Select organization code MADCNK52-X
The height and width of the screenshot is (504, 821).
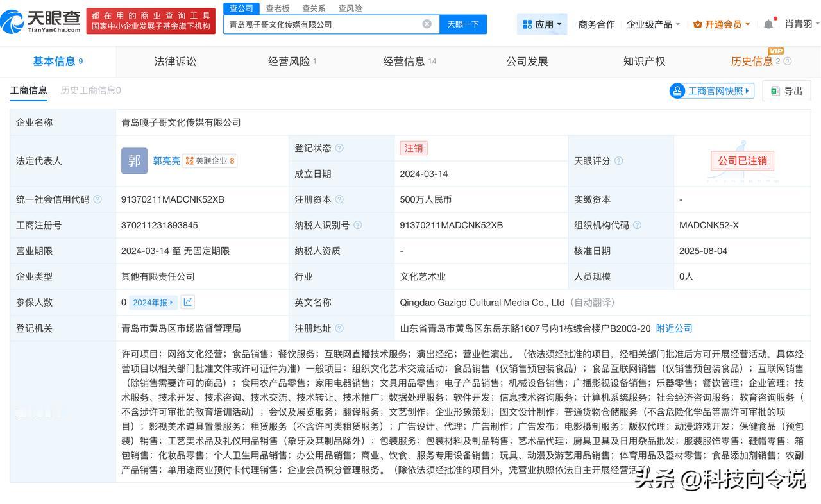point(709,225)
